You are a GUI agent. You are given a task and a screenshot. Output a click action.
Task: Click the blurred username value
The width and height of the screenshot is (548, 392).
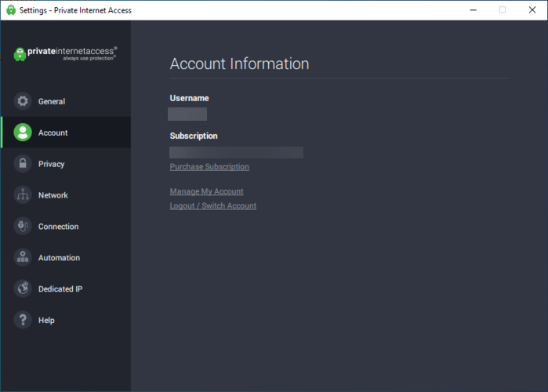pyautogui.click(x=187, y=114)
